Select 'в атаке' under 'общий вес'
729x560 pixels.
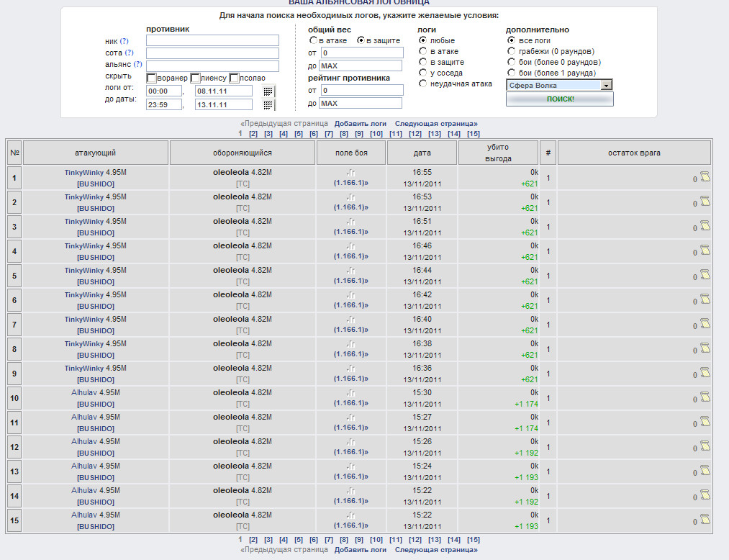[x=313, y=41]
